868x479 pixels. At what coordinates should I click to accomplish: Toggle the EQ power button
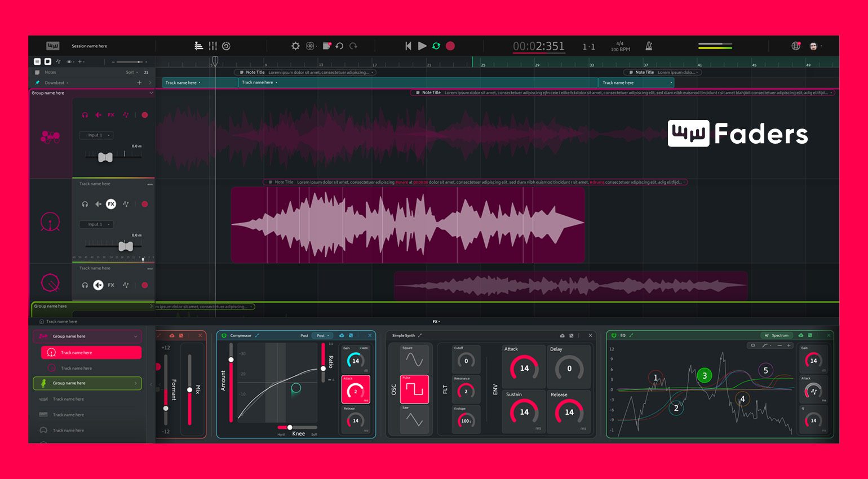(614, 335)
